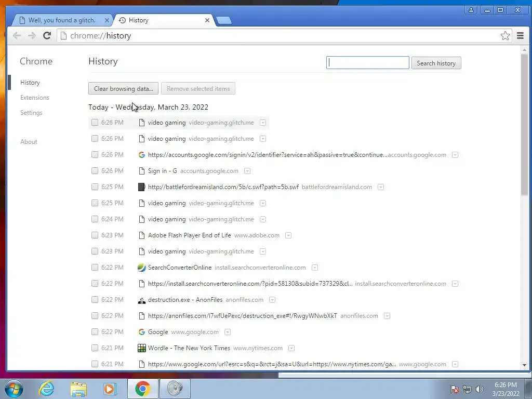
Task: Check the box for Sign in - G entry
Action: coord(95,170)
